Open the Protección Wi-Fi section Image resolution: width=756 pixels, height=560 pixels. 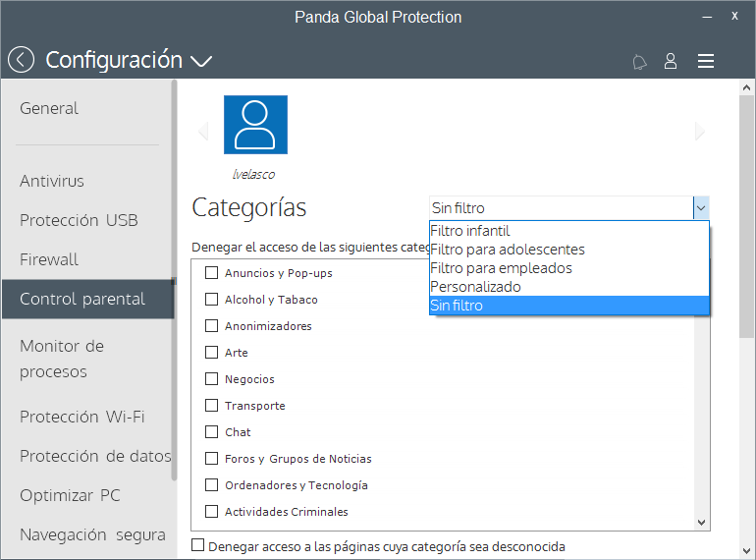pos(81,417)
